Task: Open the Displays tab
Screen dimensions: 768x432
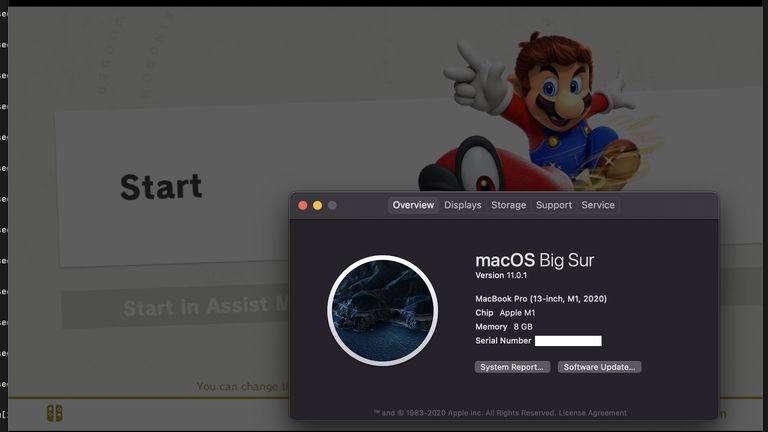Action: coord(462,205)
